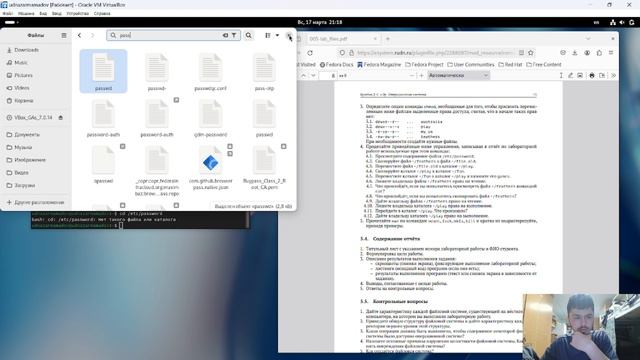Select the opasswd file
This screenshot has width=640, height=360.
[103, 164]
